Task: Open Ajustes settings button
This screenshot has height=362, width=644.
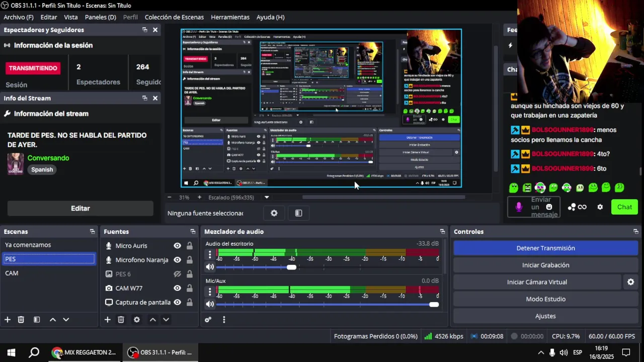Action: coord(545,316)
